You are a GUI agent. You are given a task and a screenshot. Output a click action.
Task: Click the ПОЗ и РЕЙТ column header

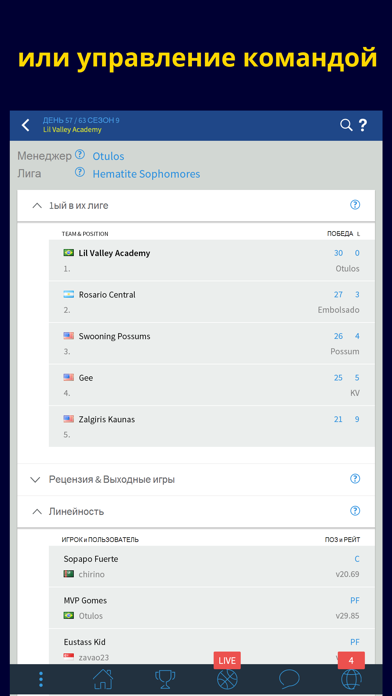pos(342,540)
